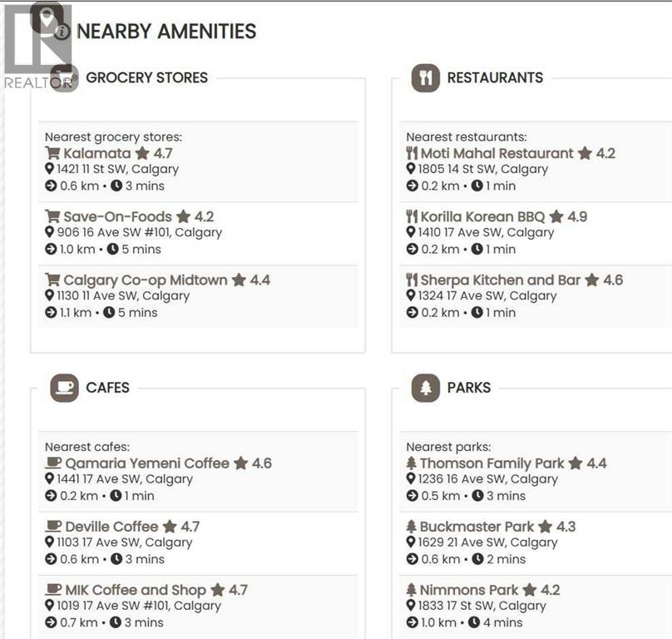Click the map pin icon beside Nearby Amenities
672x639 pixels.
coord(47,17)
